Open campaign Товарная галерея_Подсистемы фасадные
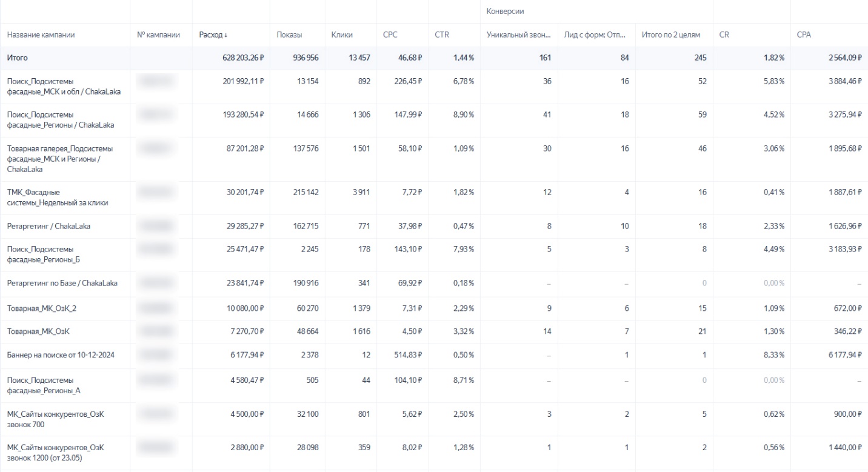 [60, 159]
